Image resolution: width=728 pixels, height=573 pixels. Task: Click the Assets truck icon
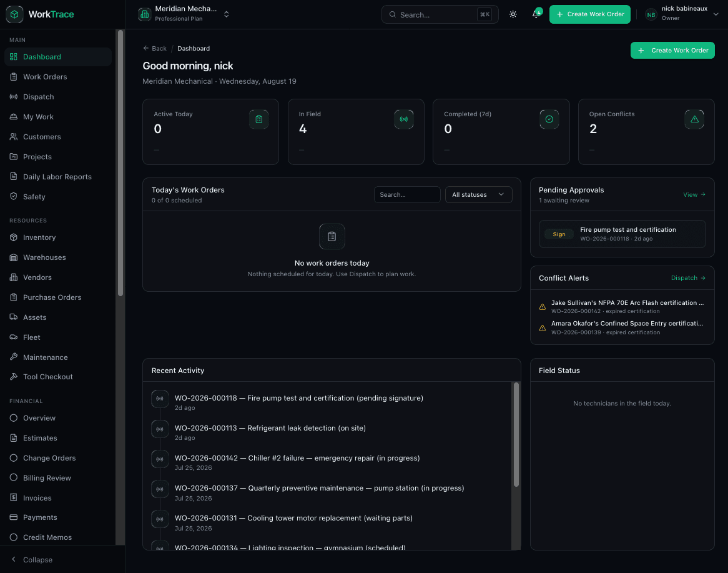point(14,317)
